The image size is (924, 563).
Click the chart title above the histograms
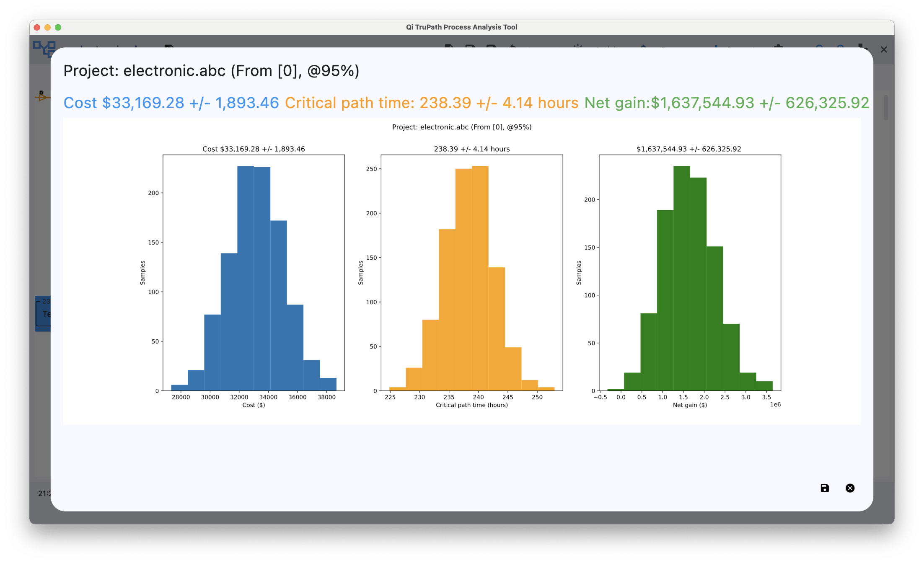tap(461, 127)
